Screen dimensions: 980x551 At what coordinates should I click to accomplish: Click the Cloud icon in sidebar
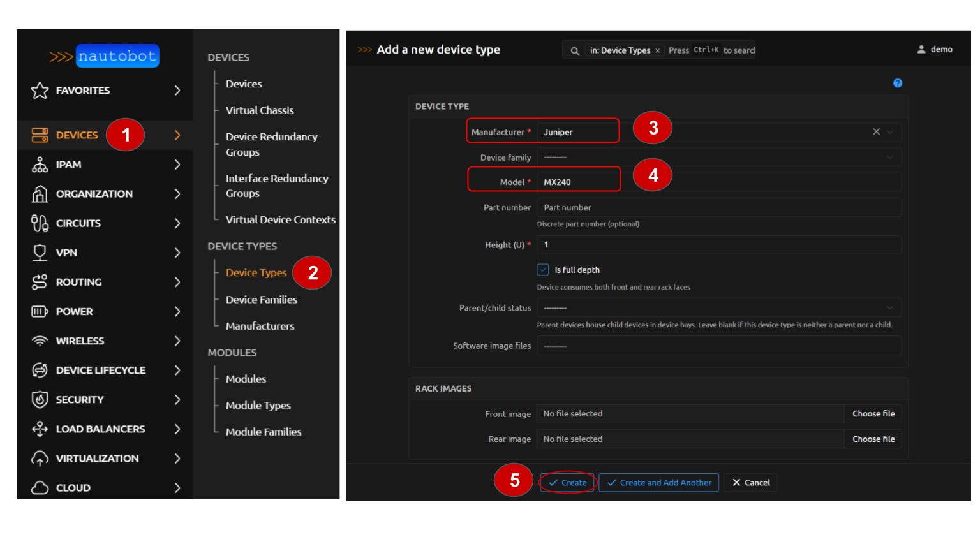tap(40, 488)
